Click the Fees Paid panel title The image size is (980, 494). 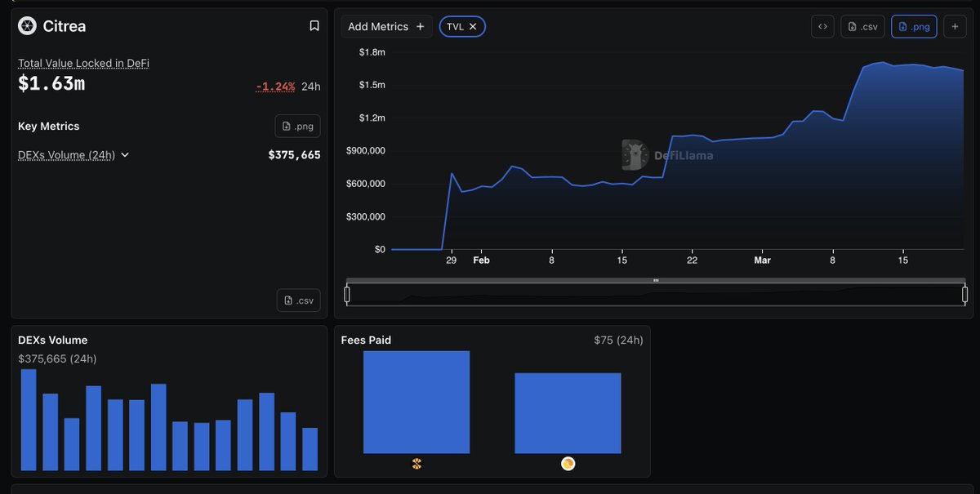point(366,340)
